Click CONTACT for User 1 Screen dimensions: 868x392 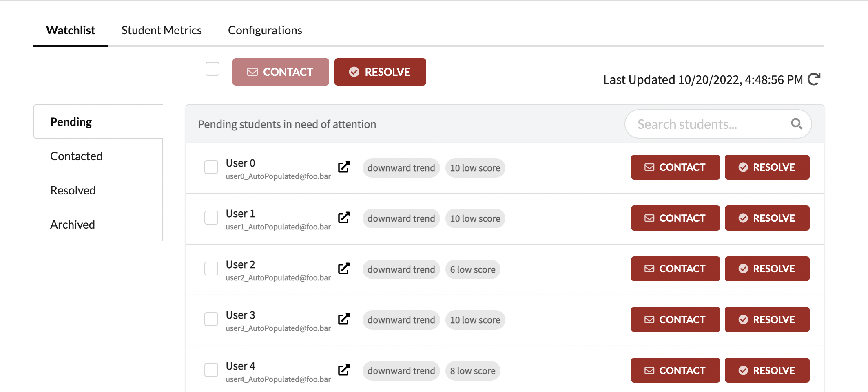tap(675, 218)
